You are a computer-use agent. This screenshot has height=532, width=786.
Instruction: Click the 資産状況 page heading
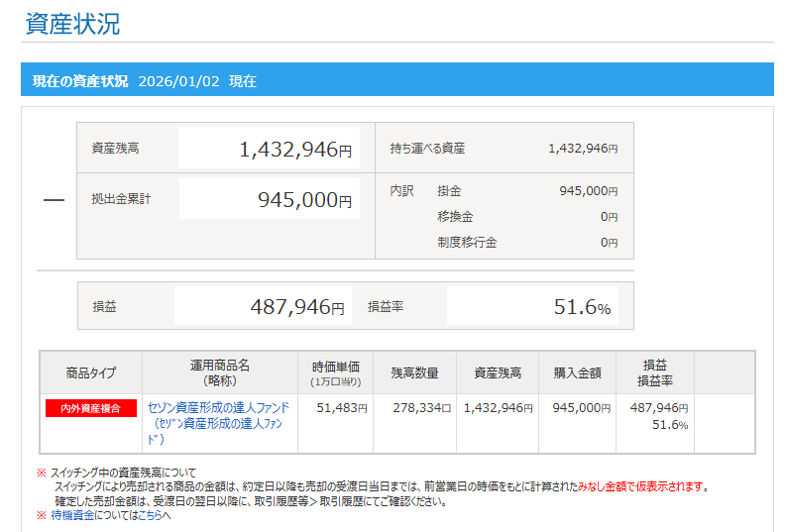coord(72,24)
